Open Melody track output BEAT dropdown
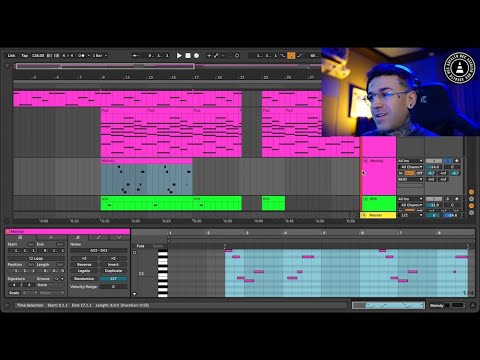The image size is (480, 360). click(x=410, y=179)
